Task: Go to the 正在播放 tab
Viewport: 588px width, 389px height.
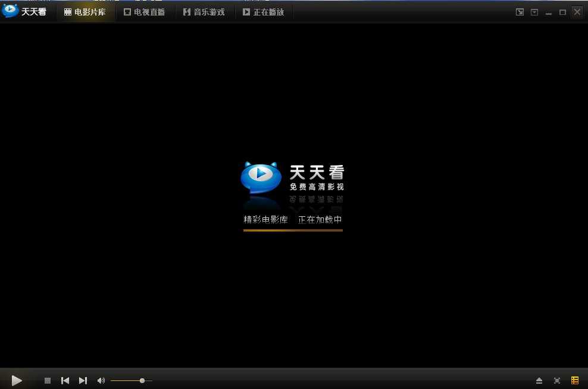Action: [264, 11]
